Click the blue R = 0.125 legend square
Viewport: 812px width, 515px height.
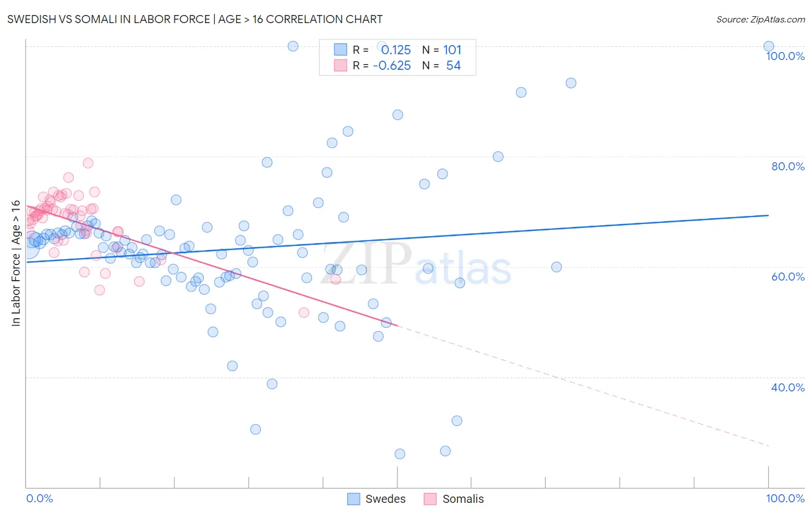(x=341, y=50)
